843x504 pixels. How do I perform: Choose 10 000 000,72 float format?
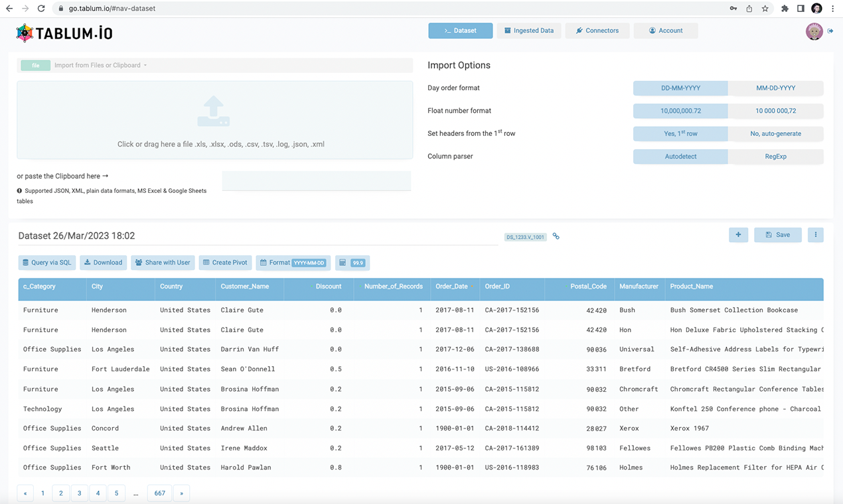(x=776, y=111)
